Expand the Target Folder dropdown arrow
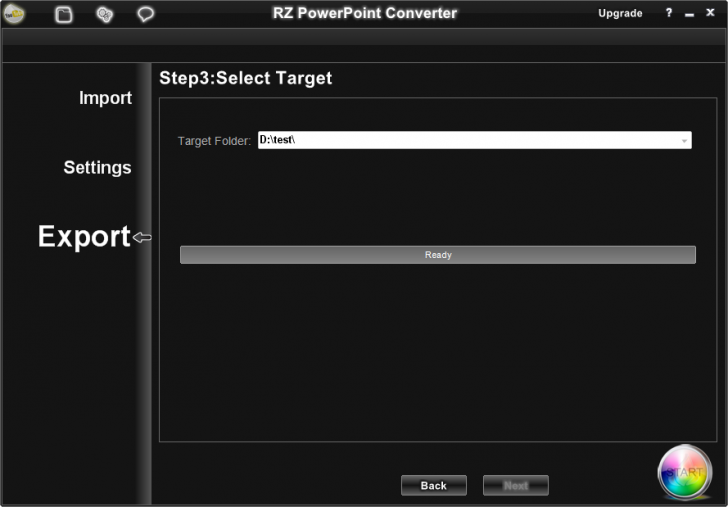The width and height of the screenshot is (728, 507). click(x=684, y=141)
